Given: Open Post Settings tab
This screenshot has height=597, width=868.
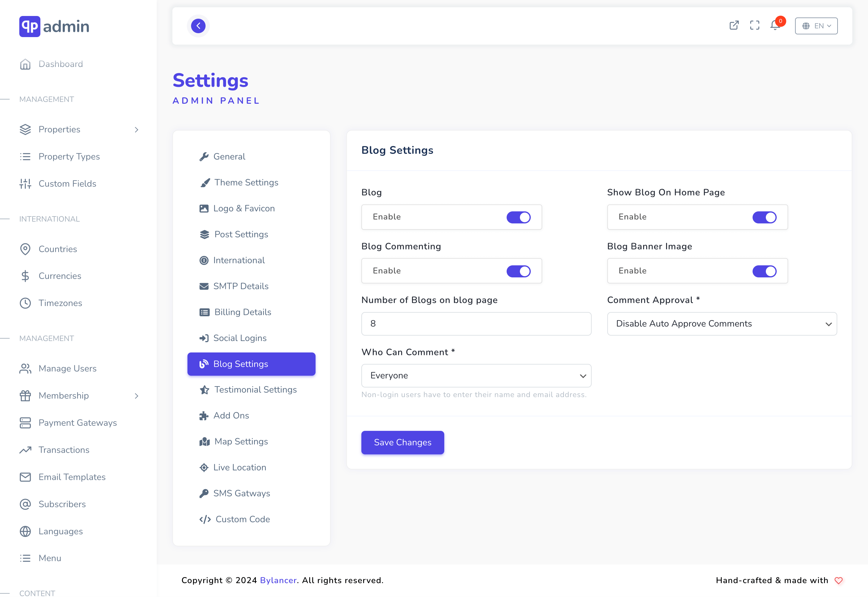Looking at the screenshot, I should pyautogui.click(x=251, y=235).
